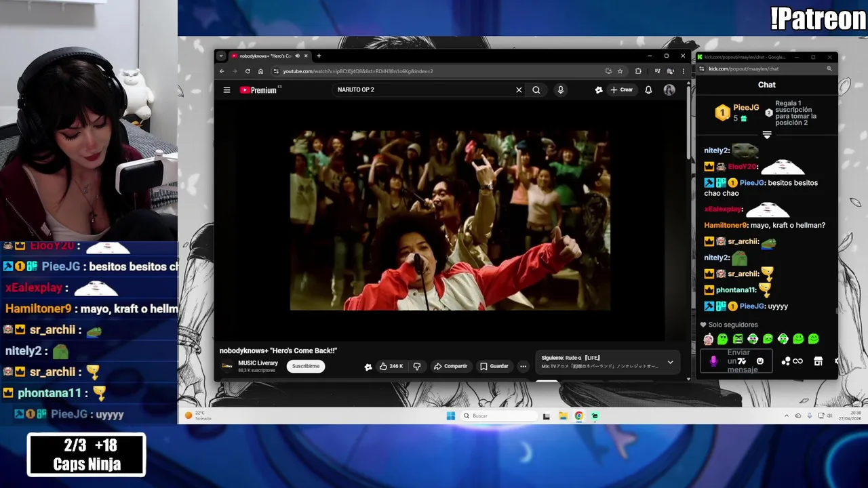The height and width of the screenshot is (488, 868).
Task: Click the video player showing the concert
Action: coord(450,220)
